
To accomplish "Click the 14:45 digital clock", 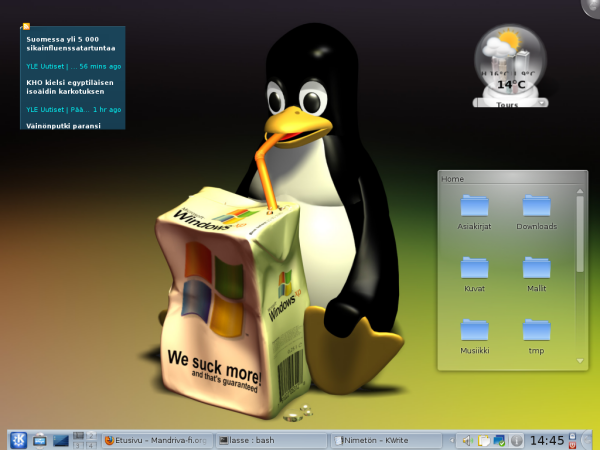I will (547, 440).
